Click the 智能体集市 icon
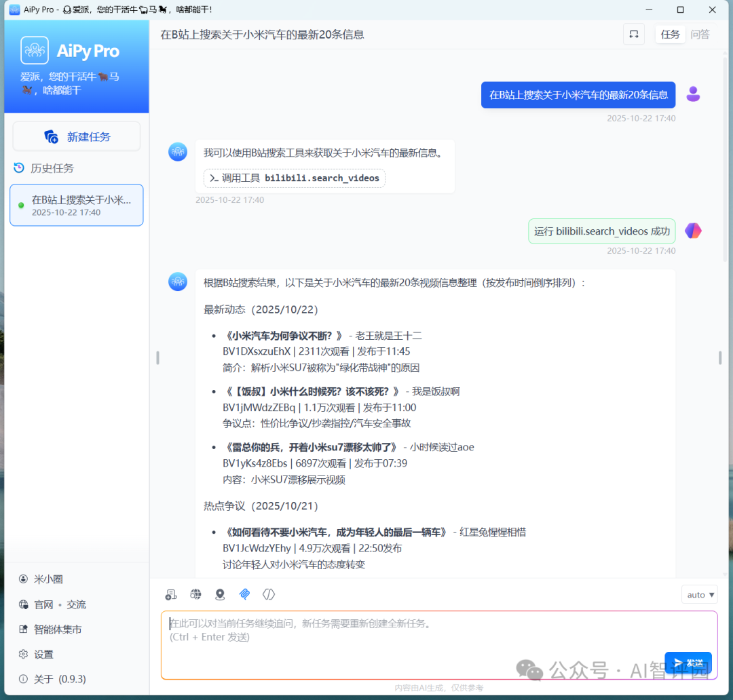This screenshot has width=733, height=700. (x=23, y=629)
